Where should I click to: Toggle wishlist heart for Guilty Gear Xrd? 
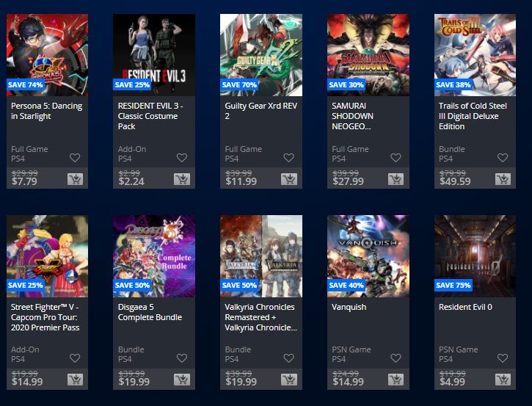tap(288, 158)
